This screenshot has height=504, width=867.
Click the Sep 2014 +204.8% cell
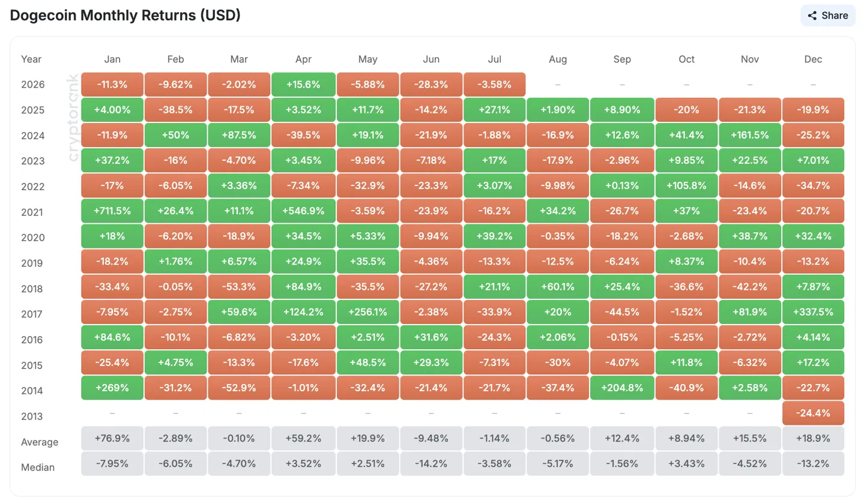(x=622, y=388)
